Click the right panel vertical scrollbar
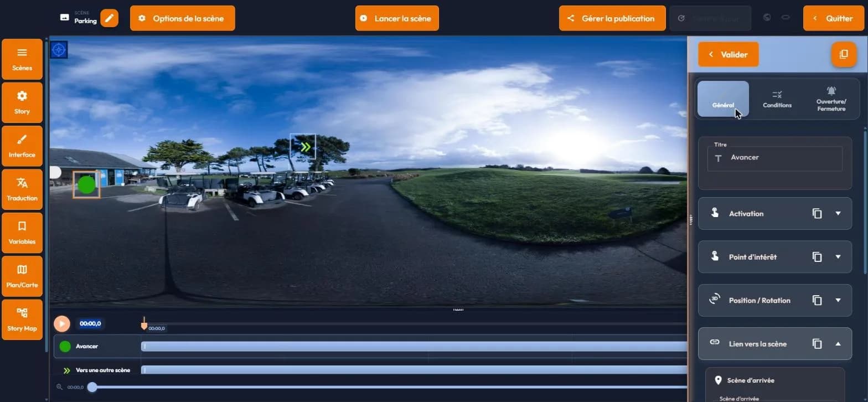The image size is (868, 402). [x=865, y=202]
